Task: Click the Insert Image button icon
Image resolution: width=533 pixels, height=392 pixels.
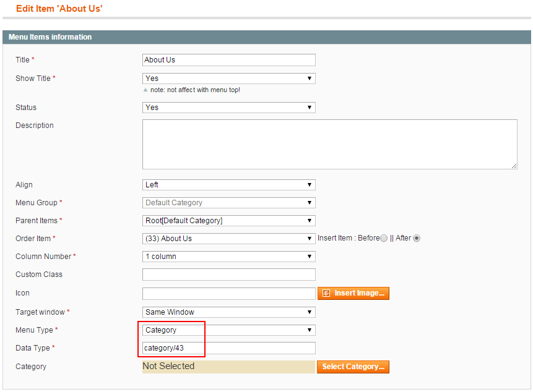Action: coord(326,293)
